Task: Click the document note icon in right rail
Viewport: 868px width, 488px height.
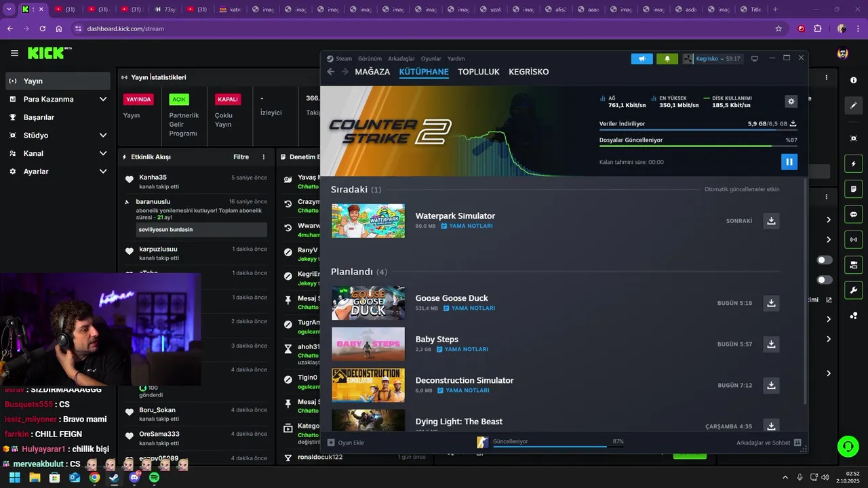Action: coord(853,189)
